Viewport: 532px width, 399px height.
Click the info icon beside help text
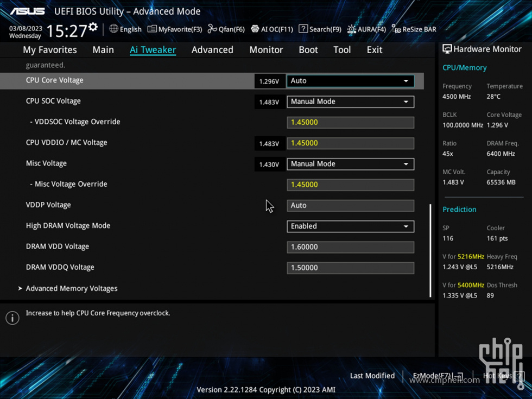click(x=12, y=318)
